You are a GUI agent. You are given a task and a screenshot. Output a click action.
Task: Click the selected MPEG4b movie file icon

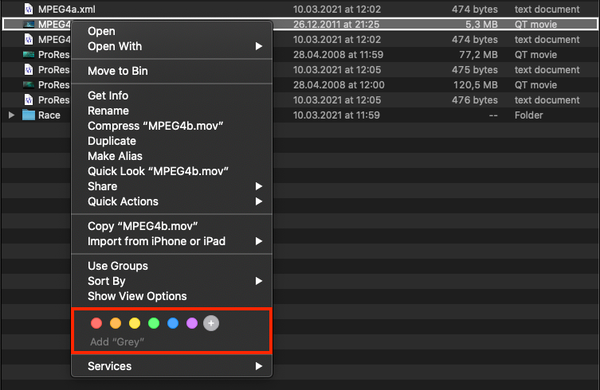point(29,24)
